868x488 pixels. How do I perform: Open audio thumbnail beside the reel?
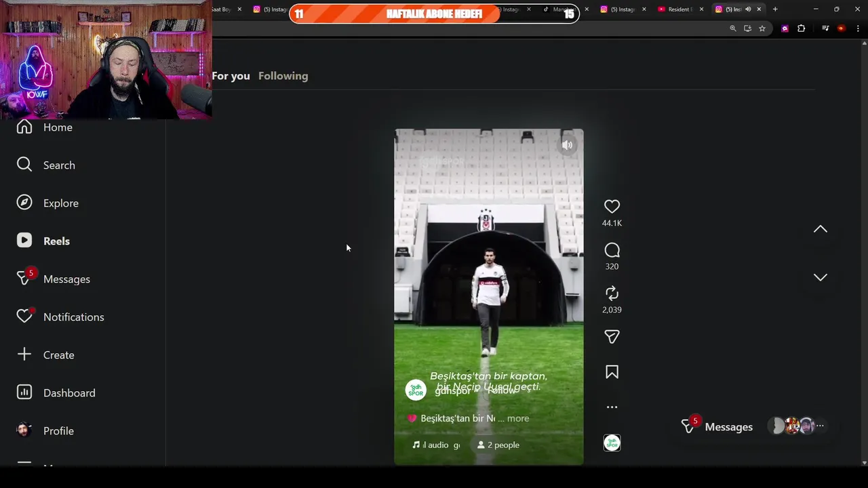click(612, 443)
